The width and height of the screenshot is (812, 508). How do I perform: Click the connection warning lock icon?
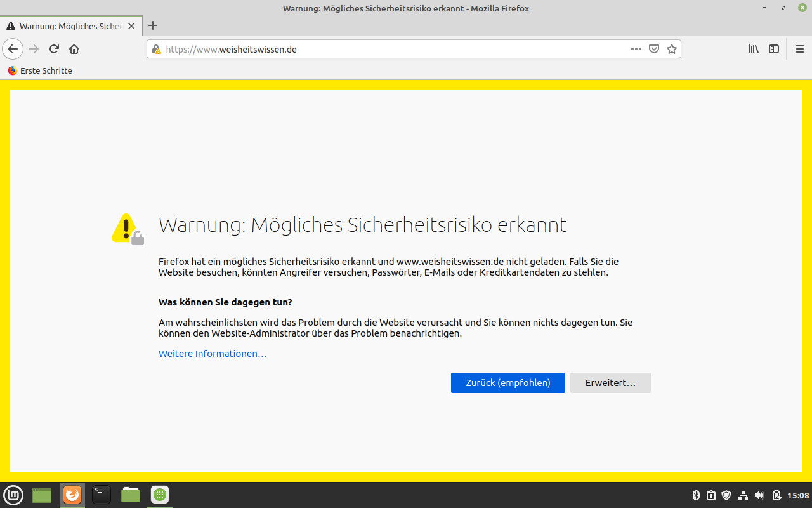tap(157, 49)
